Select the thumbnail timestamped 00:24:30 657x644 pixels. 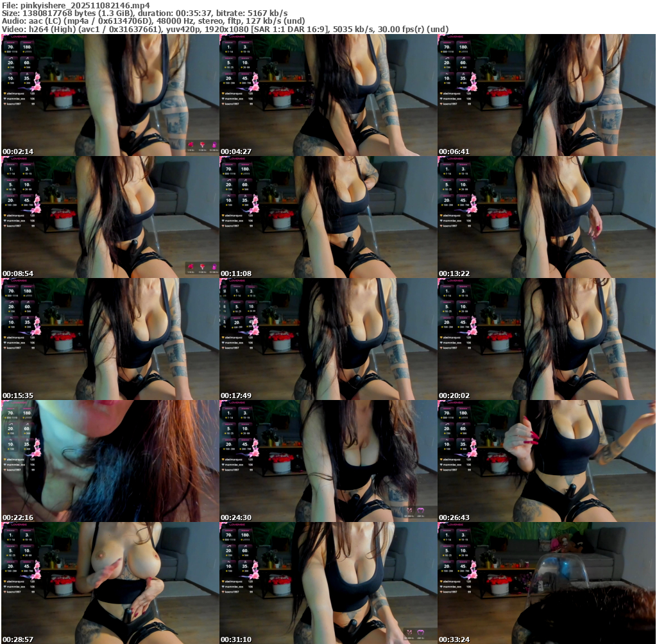click(x=328, y=461)
